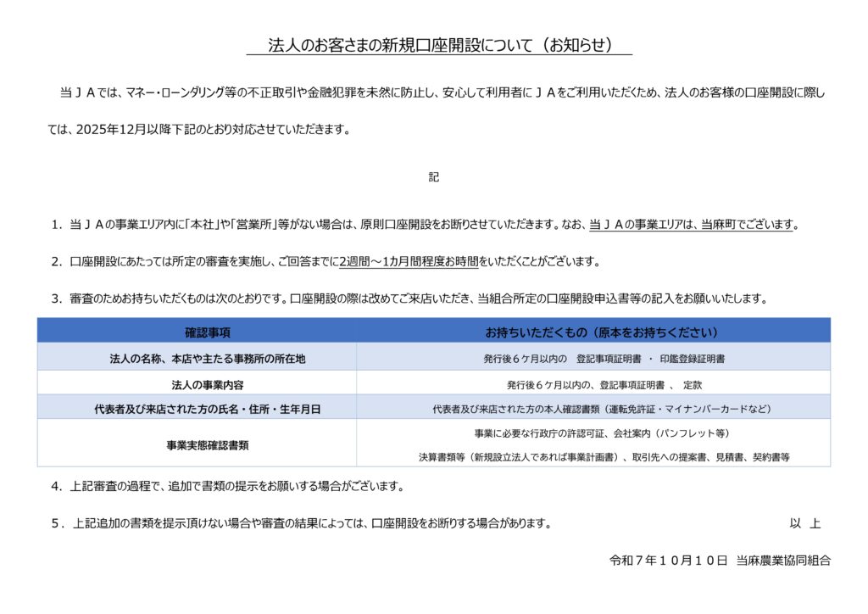Click the intro sentence mentioning マネー・ローンダリング
Image resolution: width=868 pixels, height=614 pixels.
[x=441, y=92]
